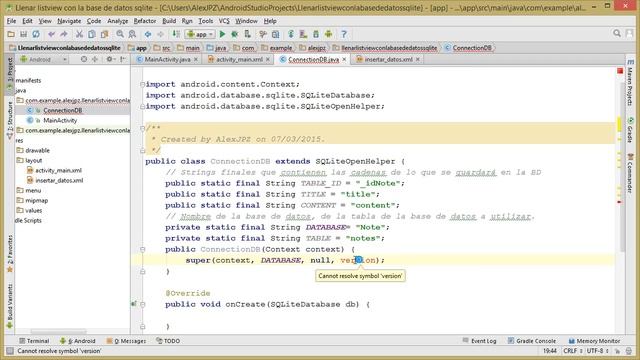This screenshot has width=640, height=360.
Task: Click the Paste toolbar icon
Action: (x=104, y=34)
